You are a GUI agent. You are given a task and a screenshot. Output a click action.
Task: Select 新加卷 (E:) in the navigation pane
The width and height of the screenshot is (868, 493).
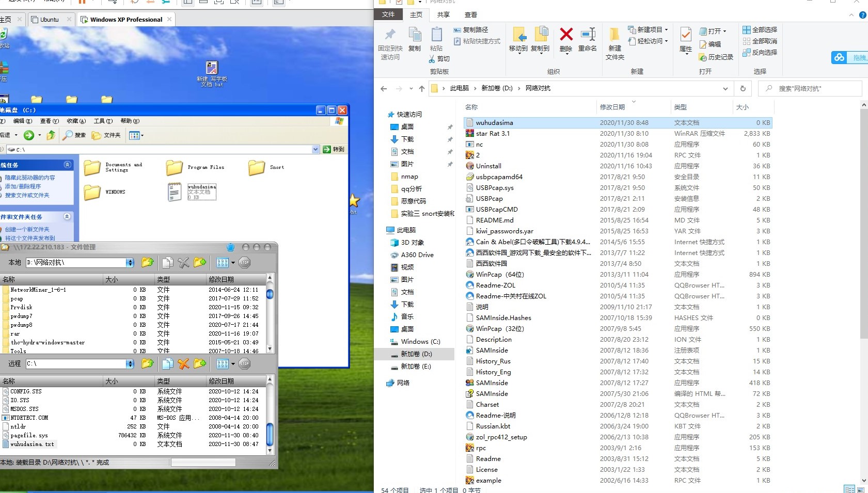(x=416, y=367)
